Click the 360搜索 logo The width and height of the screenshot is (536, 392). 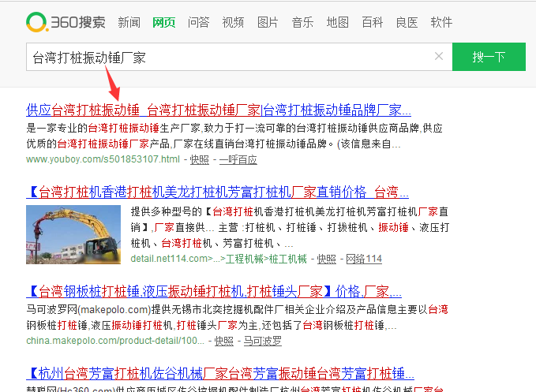(66, 22)
